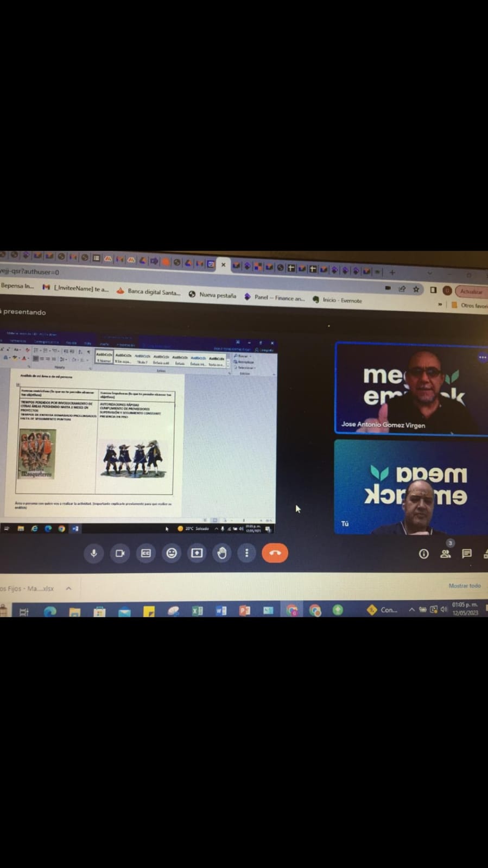Viewport: 488px width, 868px height.
Task: Open Task View on Windows taskbar
Action: 24,612
